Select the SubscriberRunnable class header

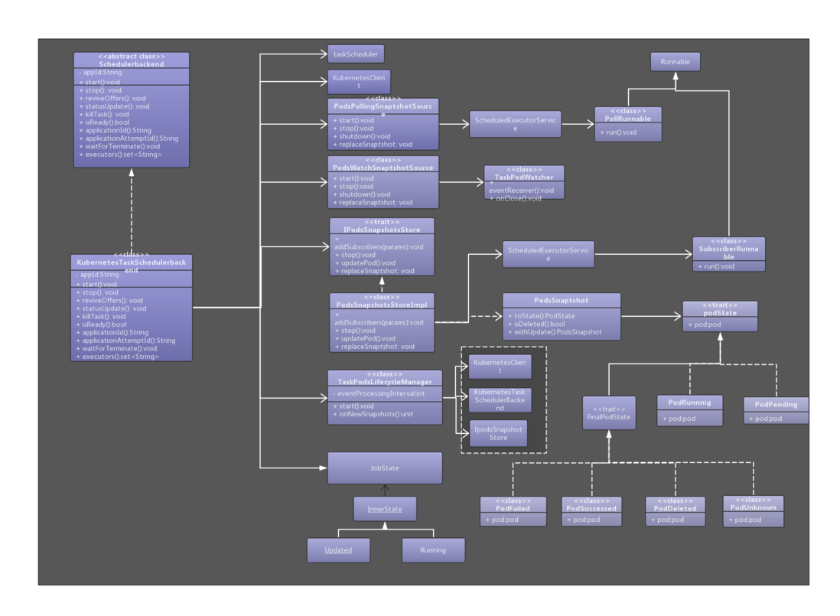point(728,249)
